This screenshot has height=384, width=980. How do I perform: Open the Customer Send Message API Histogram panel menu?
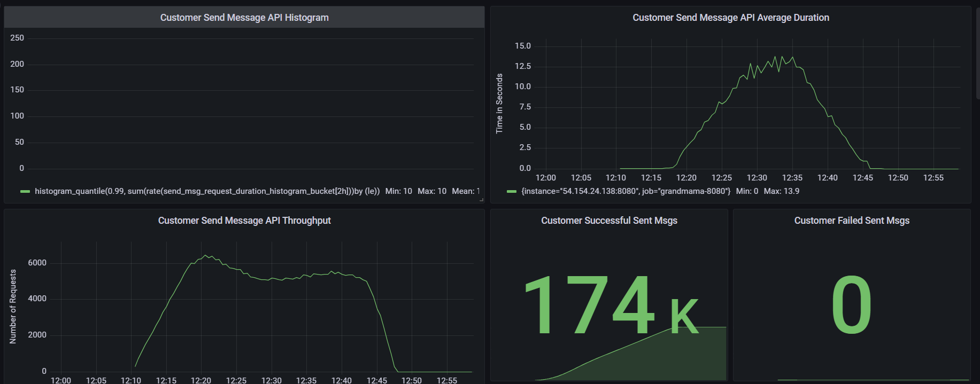244,18
